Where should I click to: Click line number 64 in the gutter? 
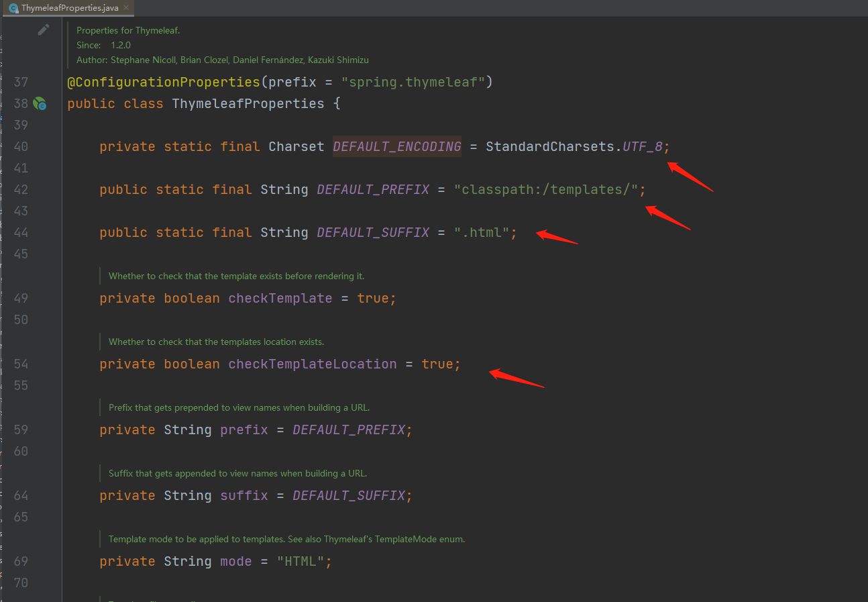21,495
